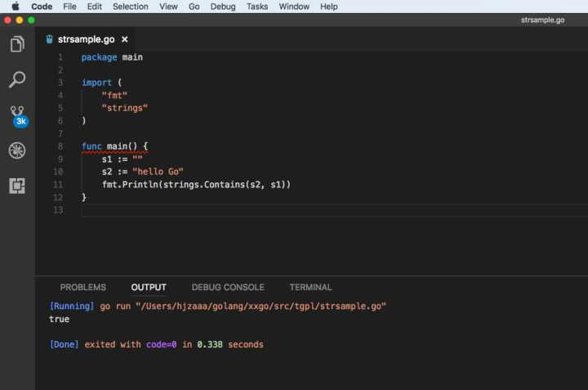The width and height of the screenshot is (588, 390).
Task: Select the strsample.go editor tab
Action: coord(85,39)
